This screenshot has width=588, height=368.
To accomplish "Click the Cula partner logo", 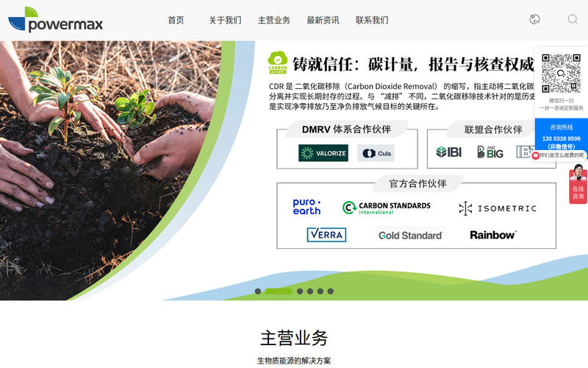I will [x=376, y=153].
